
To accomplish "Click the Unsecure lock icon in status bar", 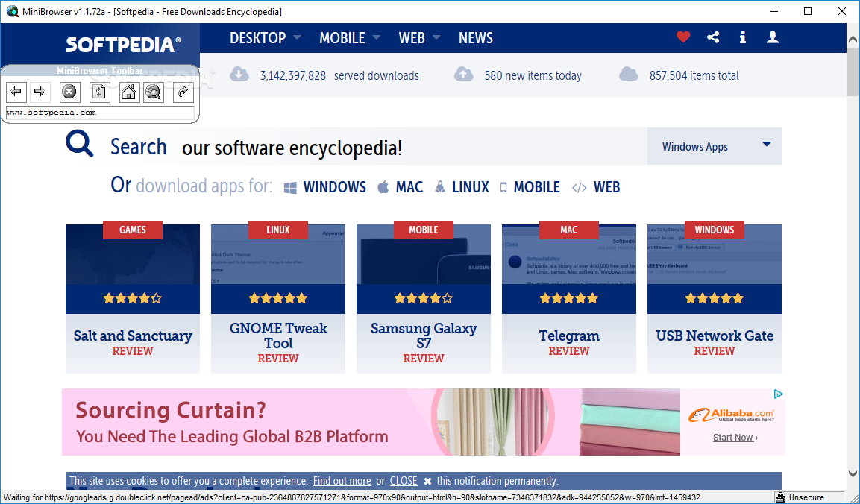I will [780, 497].
